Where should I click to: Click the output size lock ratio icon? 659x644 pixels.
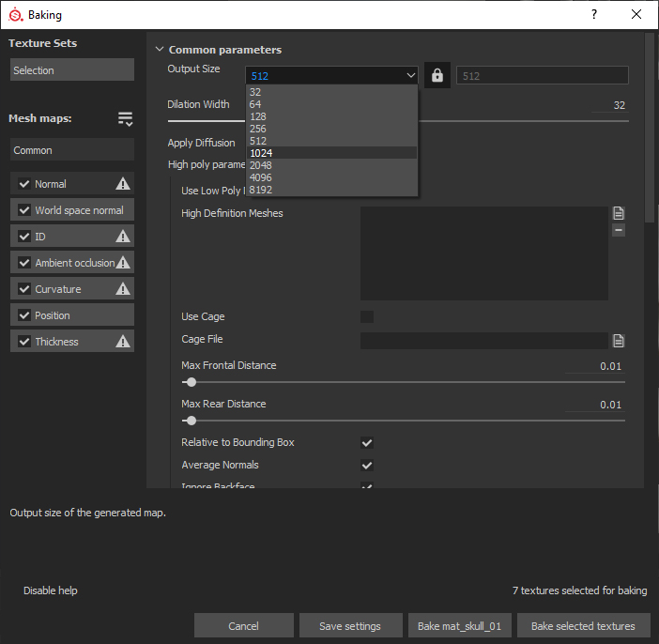[437, 76]
